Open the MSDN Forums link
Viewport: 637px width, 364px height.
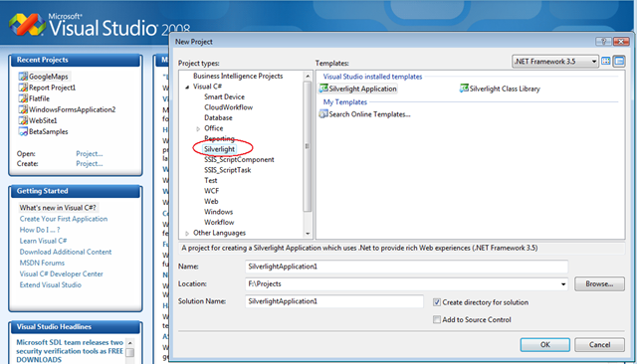point(42,263)
